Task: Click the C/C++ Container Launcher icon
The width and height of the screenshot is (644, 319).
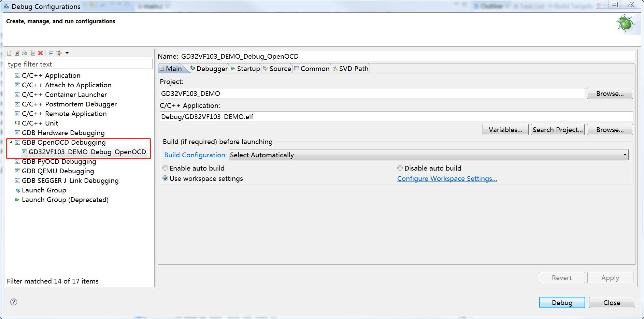Action: point(17,95)
